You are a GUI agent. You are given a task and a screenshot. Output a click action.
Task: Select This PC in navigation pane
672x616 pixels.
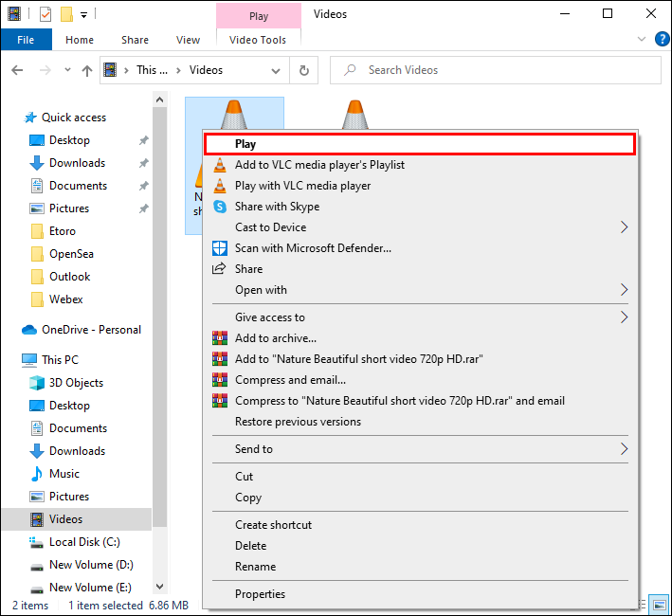click(x=60, y=360)
